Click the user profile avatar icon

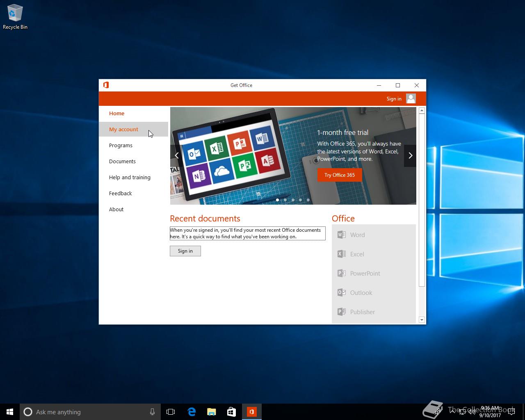[411, 98]
